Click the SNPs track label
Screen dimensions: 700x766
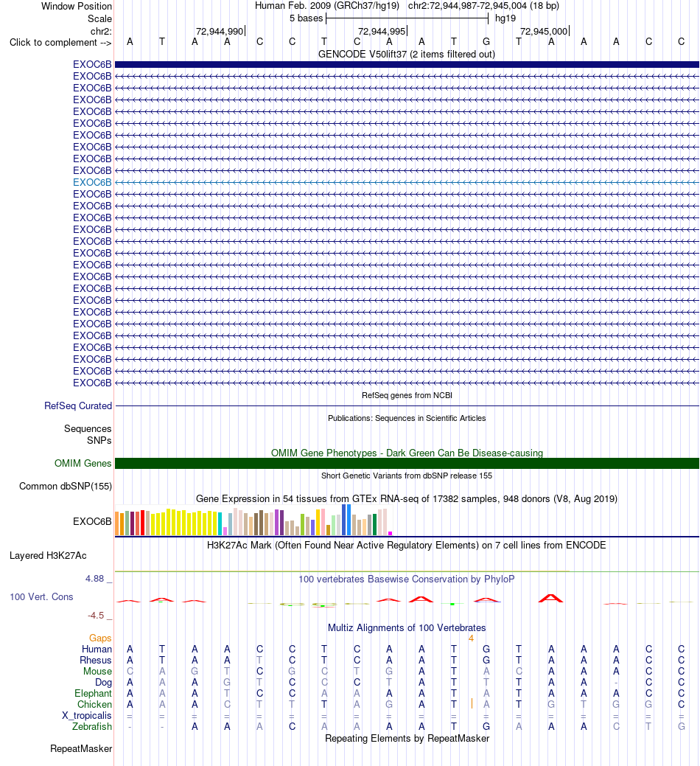click(99, 440)
